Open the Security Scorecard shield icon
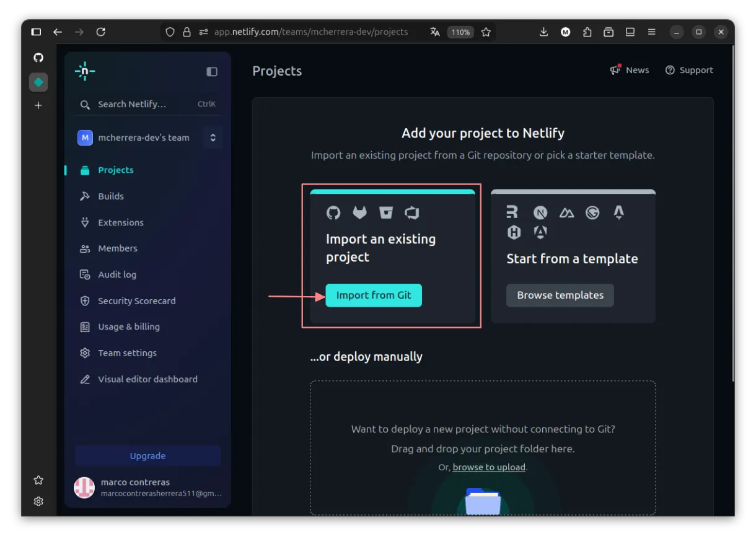Screen dimensions: 756x539 point(85,301)
